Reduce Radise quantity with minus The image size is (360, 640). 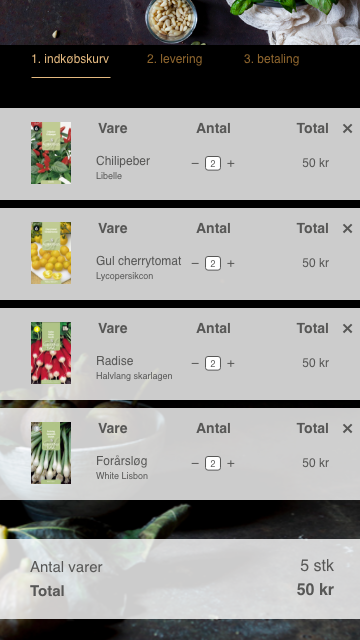pos(195,364)
